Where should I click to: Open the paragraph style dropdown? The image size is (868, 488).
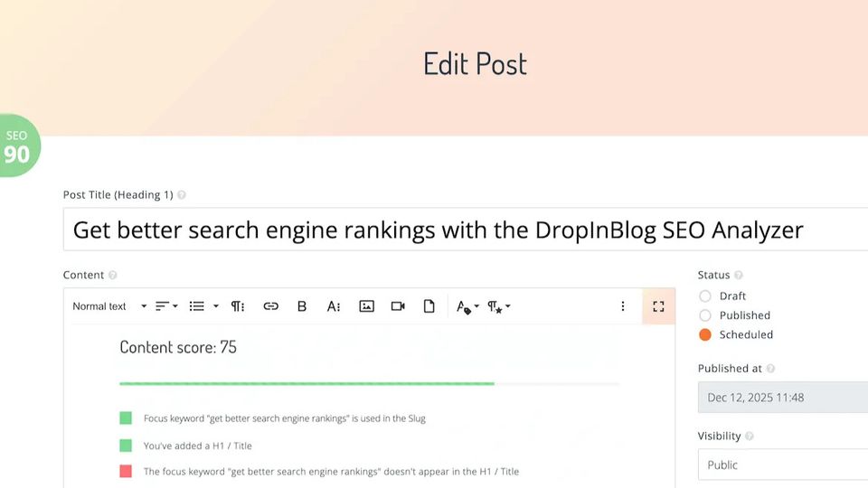click(499, 306)
